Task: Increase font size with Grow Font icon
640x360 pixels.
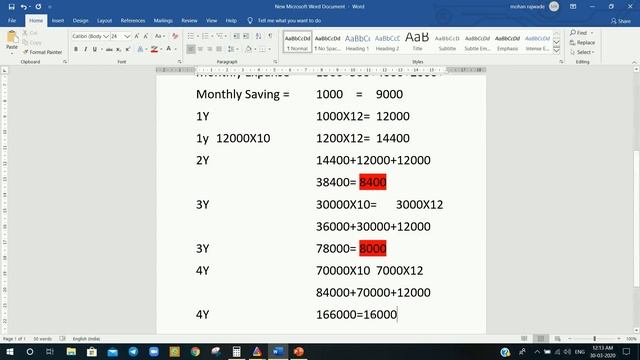Action: coord(137,36)
